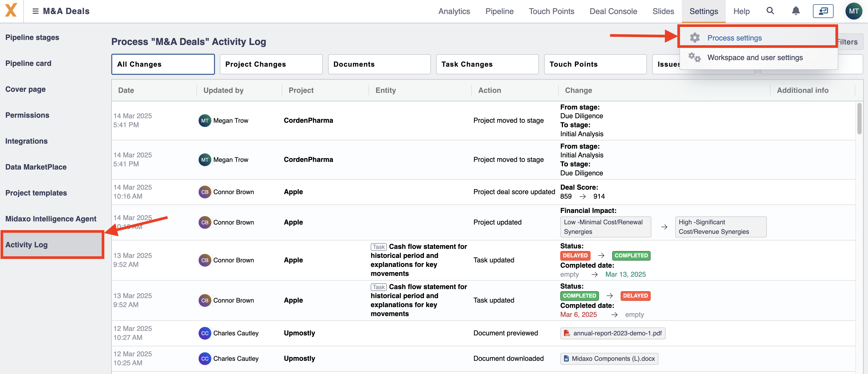868x374 pixels.
Task: Open the MT user avatar menu
Action: pos(853,11)
